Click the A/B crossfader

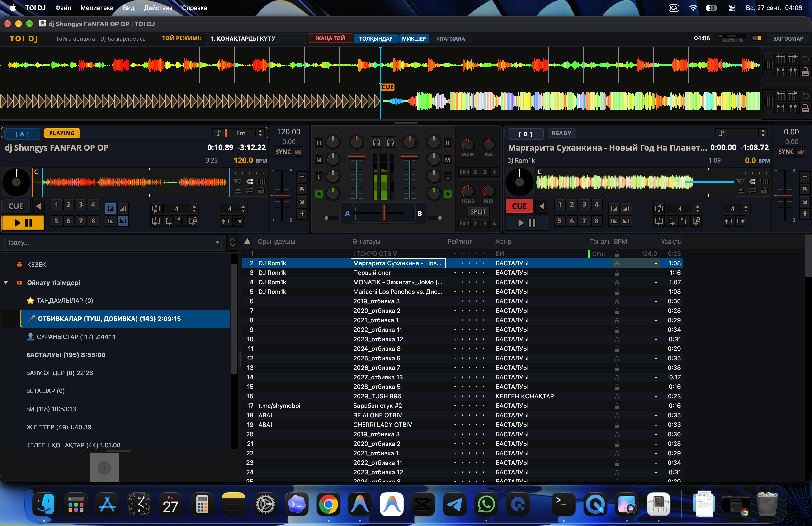(384, 213)
